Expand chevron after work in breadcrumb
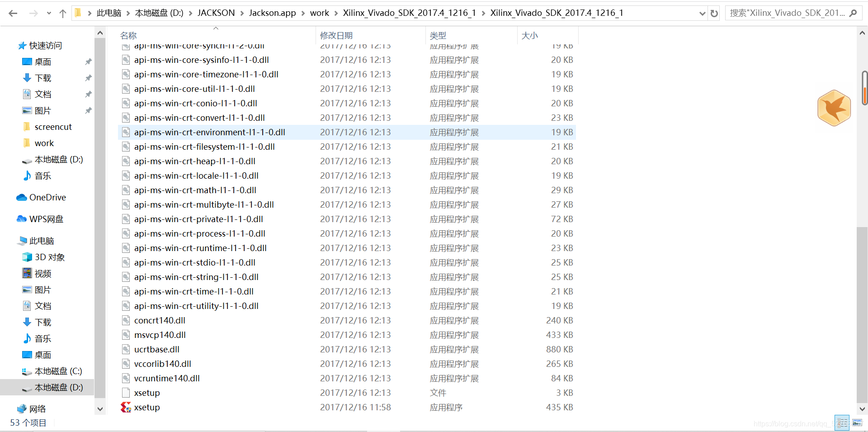The image size is (868, 432). 336,13
